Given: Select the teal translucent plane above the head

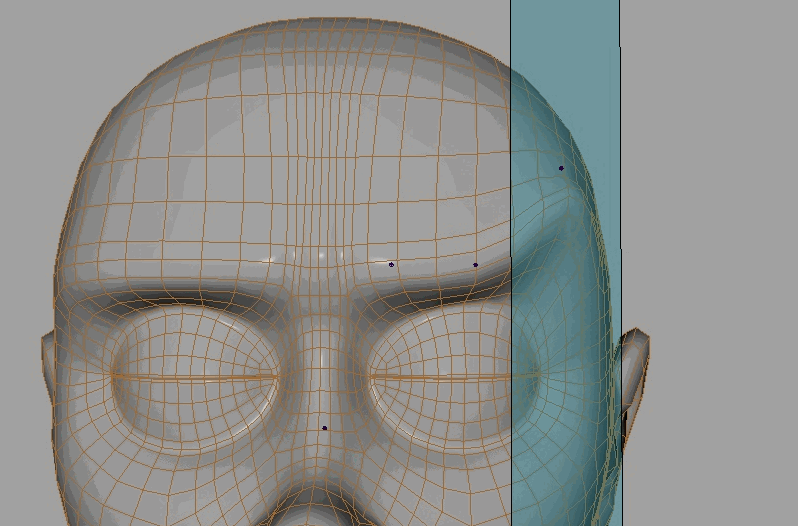Looking at the screenshot, I should tap(565, 36).
